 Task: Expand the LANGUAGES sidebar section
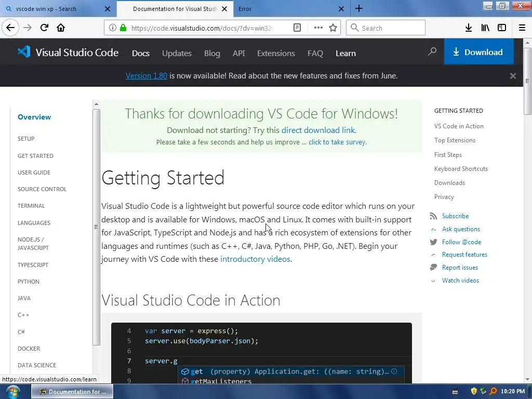34,223
